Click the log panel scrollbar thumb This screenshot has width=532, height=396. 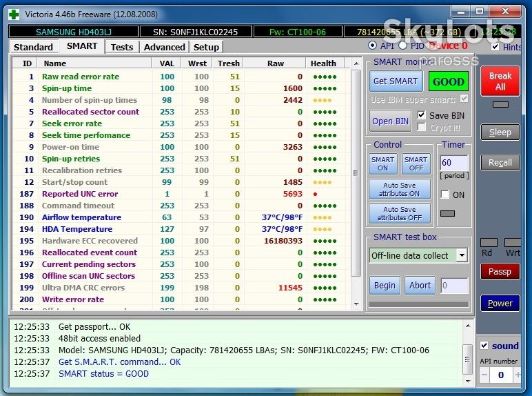click(x=468, y=359)
